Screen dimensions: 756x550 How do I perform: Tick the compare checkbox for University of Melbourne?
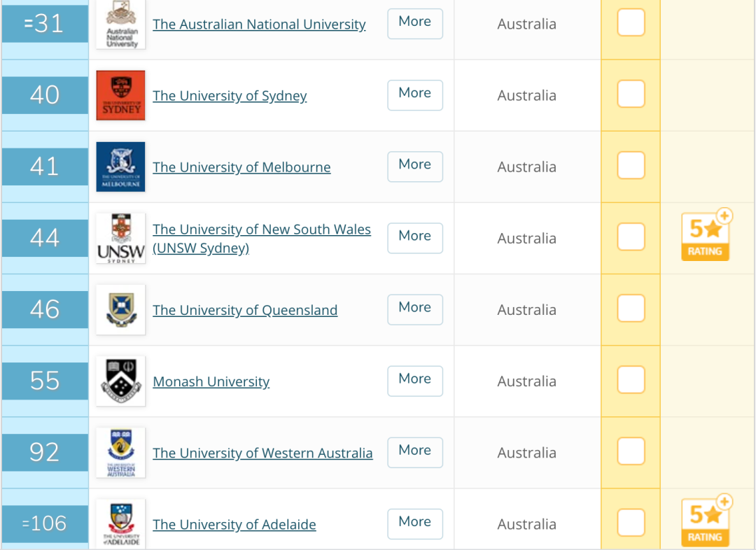(631, 165)
